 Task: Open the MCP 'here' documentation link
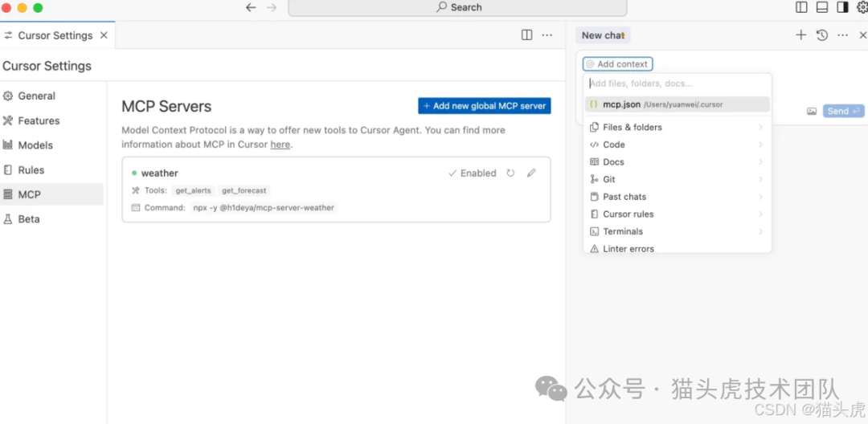tap(280, 145)
